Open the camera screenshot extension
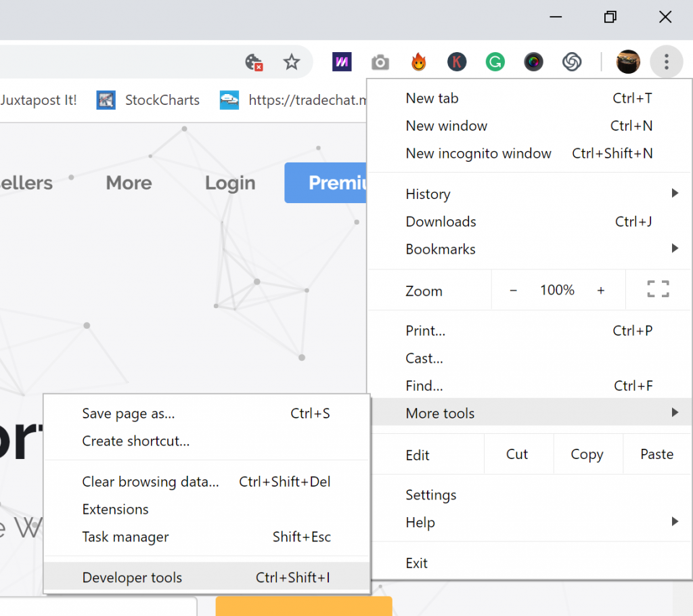 tap(380, 62)
